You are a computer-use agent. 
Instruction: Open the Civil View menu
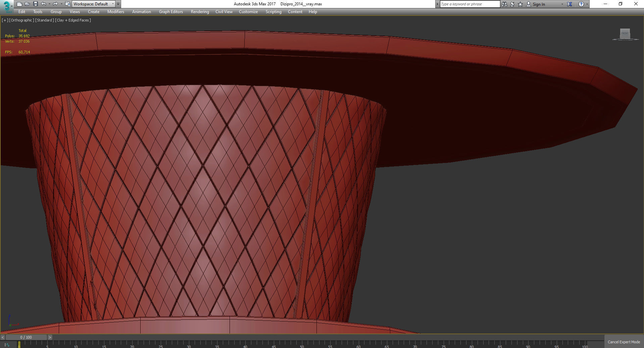(x=224, y=12)
